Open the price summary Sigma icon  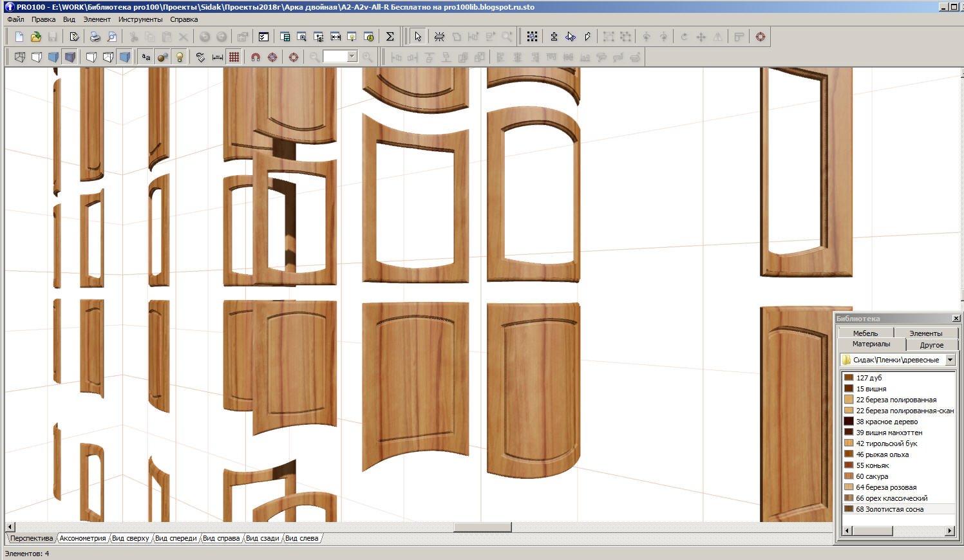(390, 37)
